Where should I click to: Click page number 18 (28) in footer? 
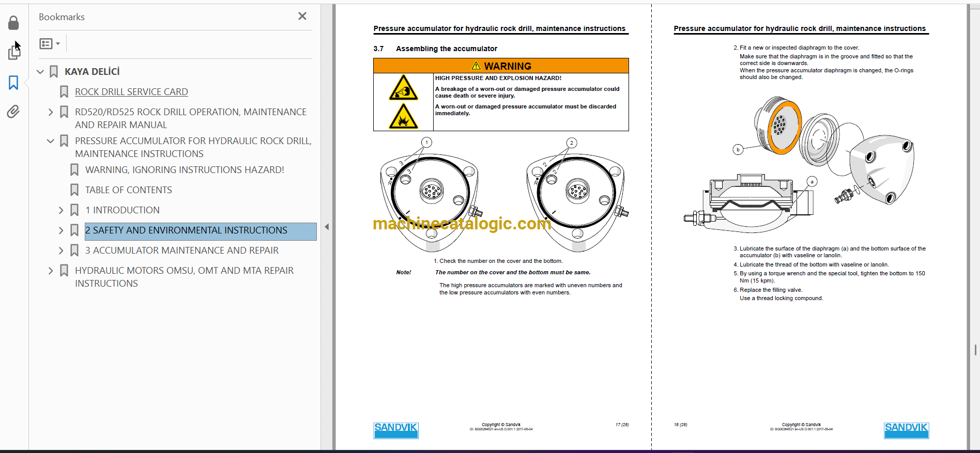(680, 425)
